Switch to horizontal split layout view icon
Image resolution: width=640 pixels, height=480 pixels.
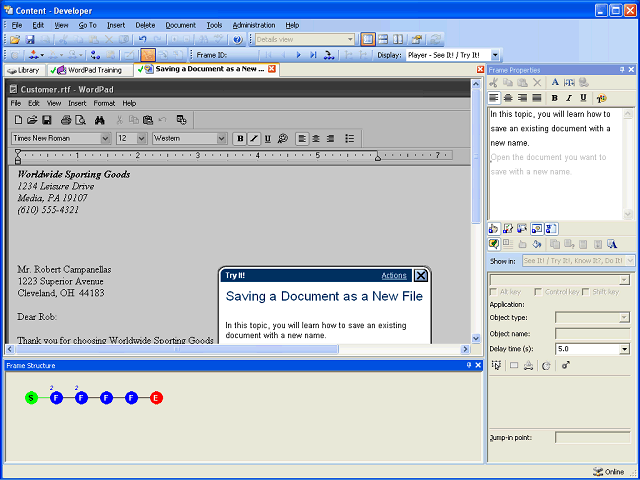383,39
